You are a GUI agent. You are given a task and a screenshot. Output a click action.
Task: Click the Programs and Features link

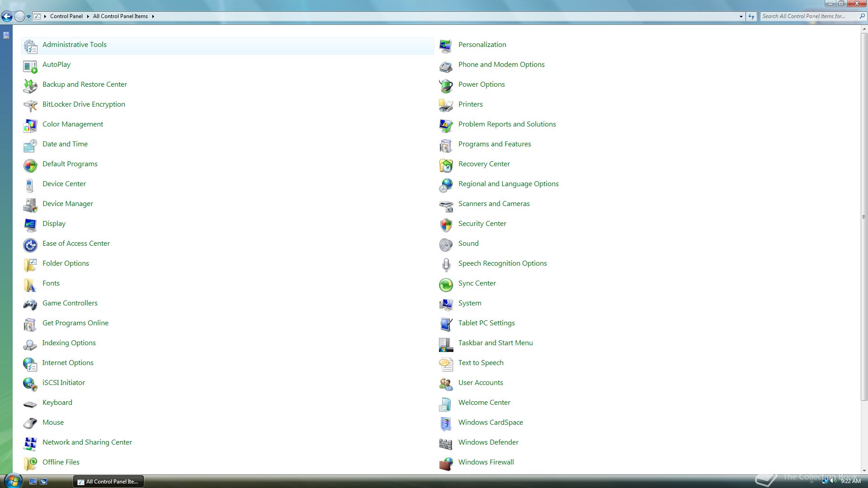coord(495,144)
